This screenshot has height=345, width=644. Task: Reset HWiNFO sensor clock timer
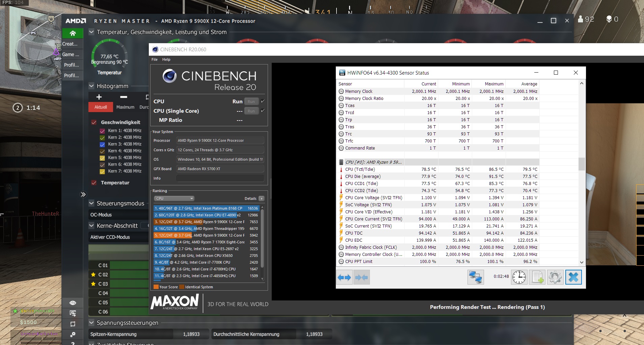pos(519,277)
